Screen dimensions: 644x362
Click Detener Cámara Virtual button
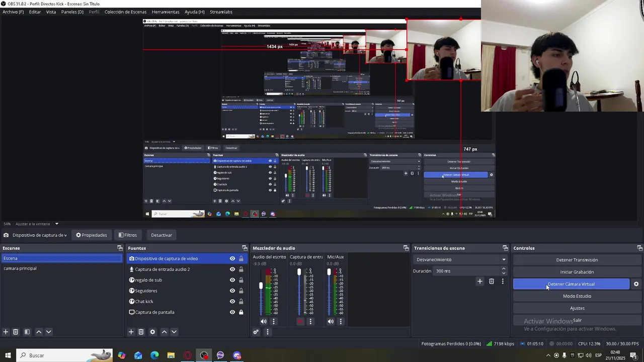click(x=571, y=284)
